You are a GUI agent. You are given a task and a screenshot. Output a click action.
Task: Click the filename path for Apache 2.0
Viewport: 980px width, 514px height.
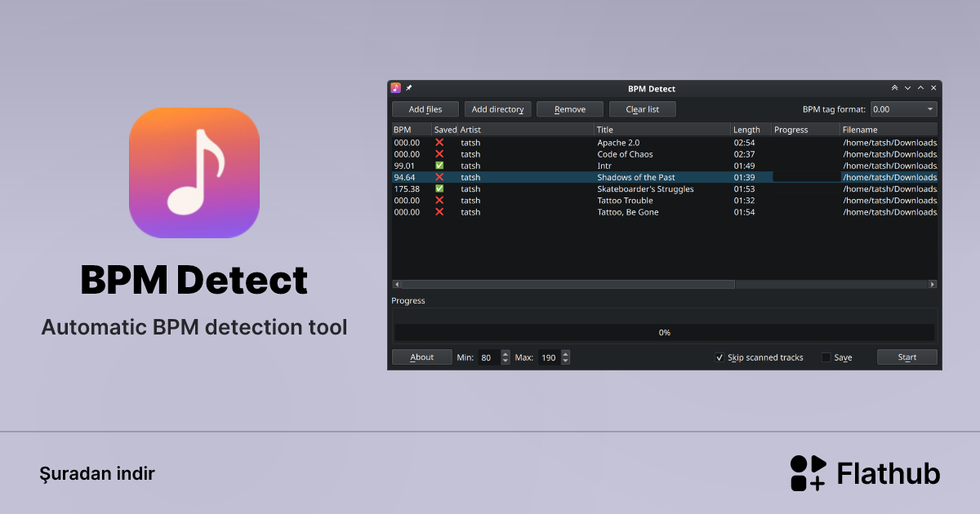click(x=890, y=143)
